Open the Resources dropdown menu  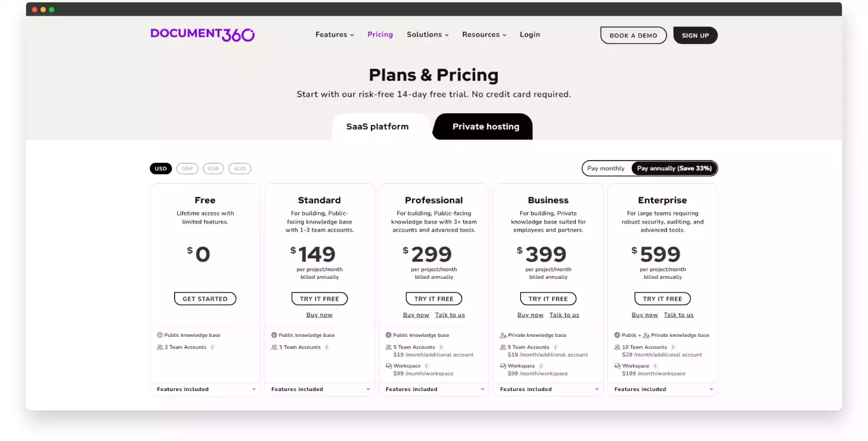481,34
